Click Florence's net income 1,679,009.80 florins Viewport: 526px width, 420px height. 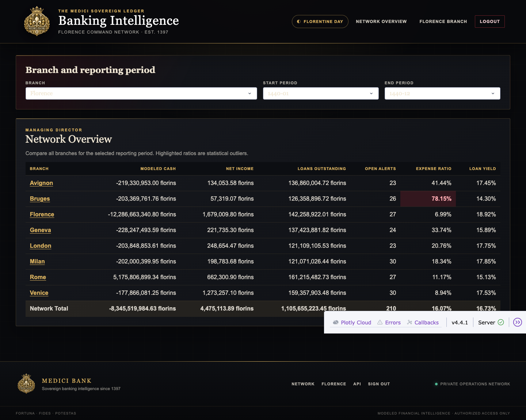pyautogui.click(x=228, y=215)
